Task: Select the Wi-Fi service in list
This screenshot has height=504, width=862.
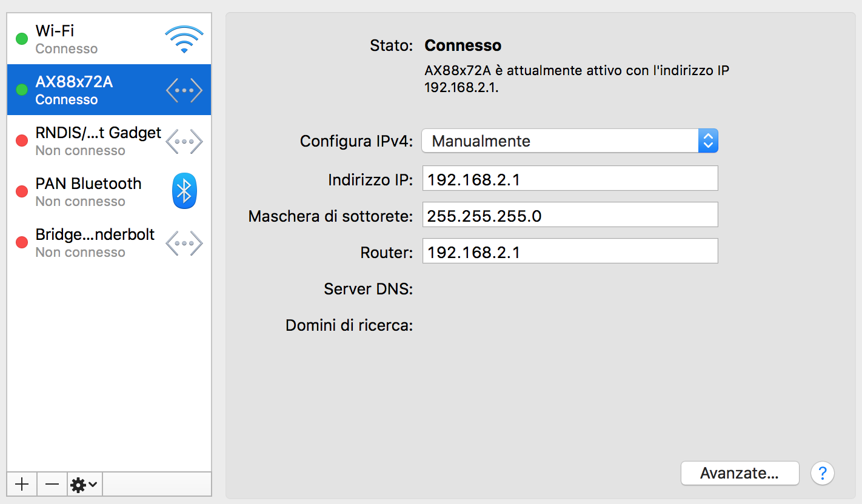Action: [109, 39]
